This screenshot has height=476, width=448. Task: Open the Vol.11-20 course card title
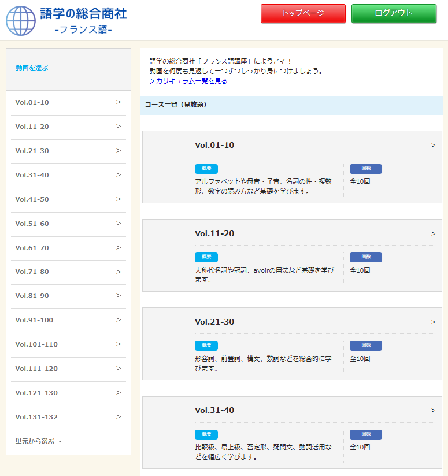pos(214,234)
